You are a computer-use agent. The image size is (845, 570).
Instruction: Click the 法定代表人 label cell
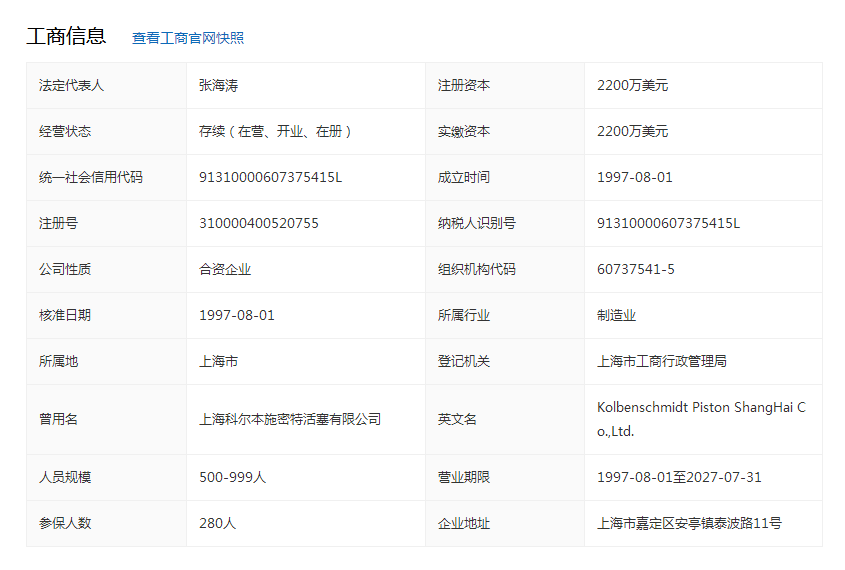107,85
